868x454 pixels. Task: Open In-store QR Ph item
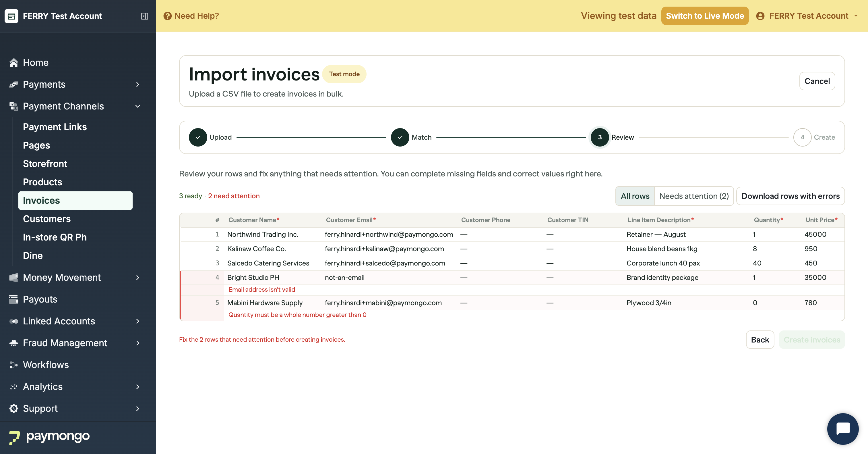tap(55, 237)
